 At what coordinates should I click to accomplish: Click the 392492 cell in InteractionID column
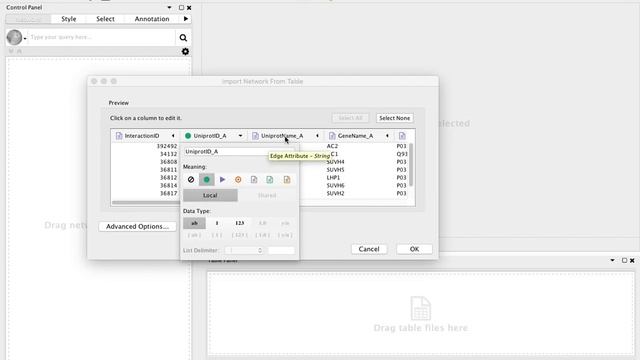[x=167, y=146]
